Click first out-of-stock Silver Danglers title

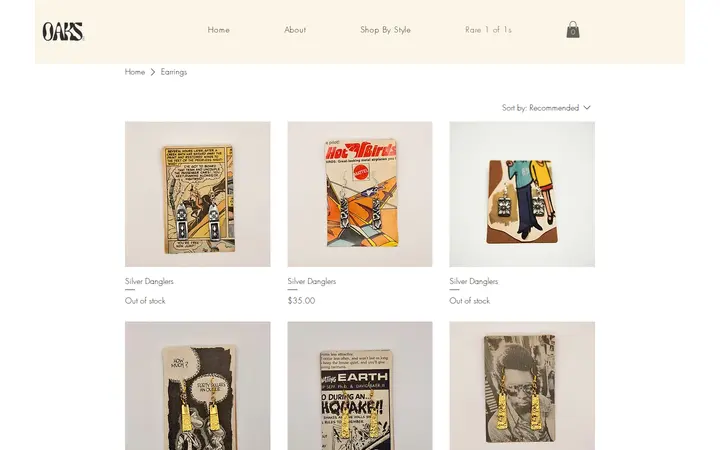point(149,281)
